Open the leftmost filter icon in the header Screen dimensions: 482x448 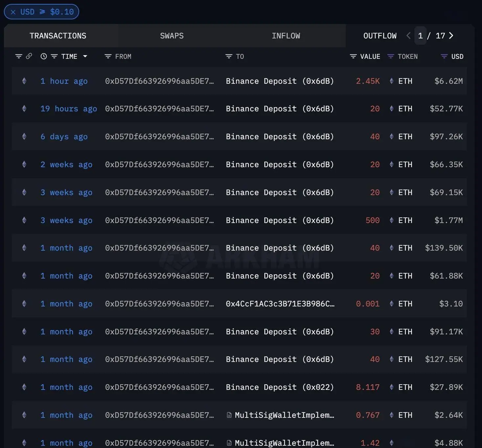[x=19, y=56]
